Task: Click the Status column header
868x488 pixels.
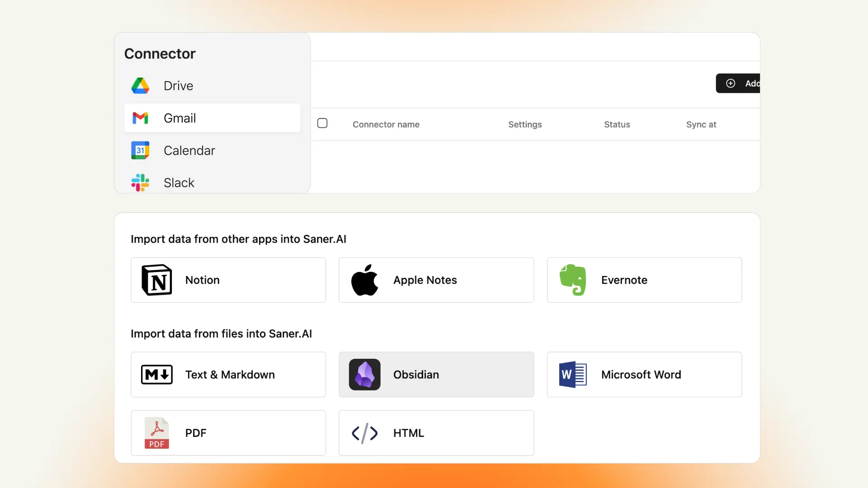Action: click(617, 124)
